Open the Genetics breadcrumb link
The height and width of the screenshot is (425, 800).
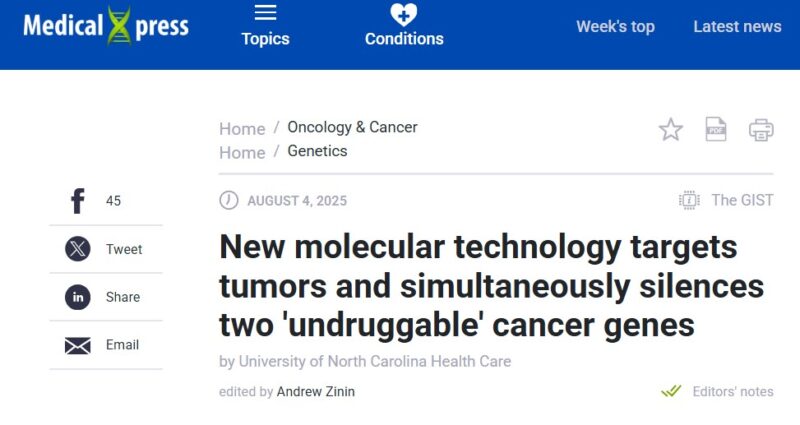click(317, 151)
